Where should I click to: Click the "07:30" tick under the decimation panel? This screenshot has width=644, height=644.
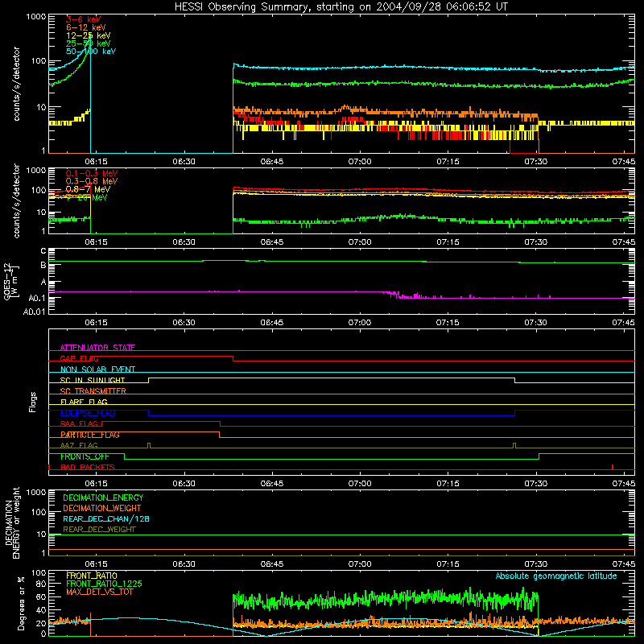pos(535,564)
